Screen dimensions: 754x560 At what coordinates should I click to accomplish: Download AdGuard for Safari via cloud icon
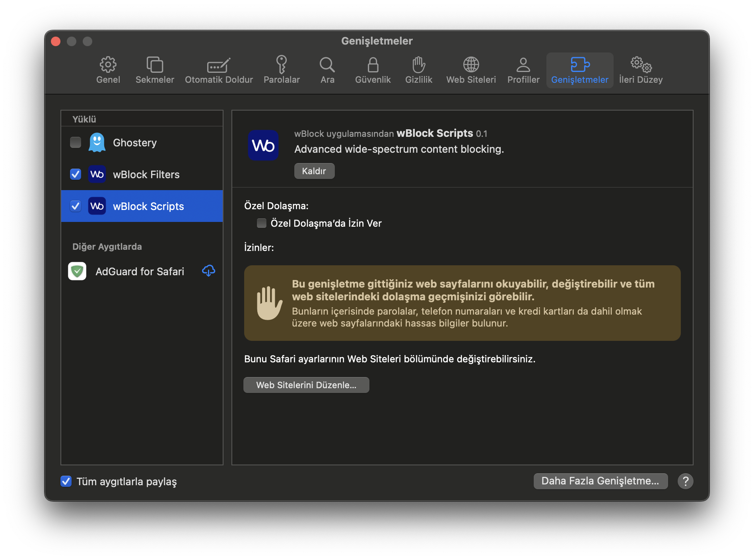pyautogui.click(x=208, y=271)
